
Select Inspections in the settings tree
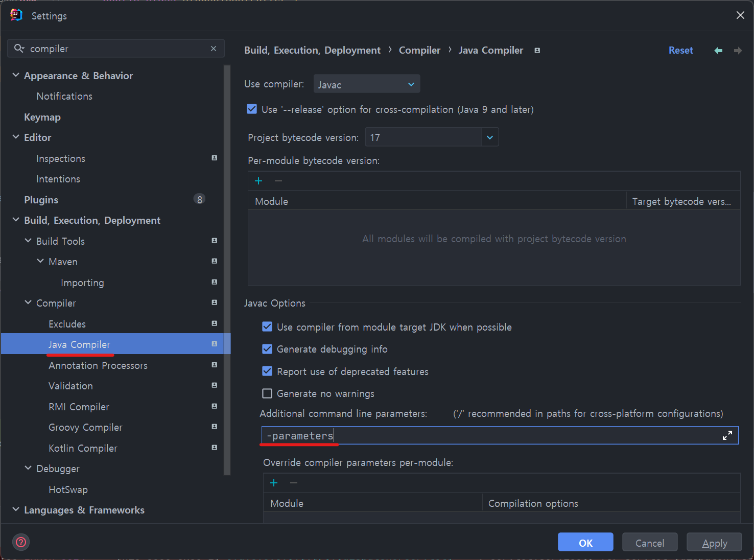[61, 158]
